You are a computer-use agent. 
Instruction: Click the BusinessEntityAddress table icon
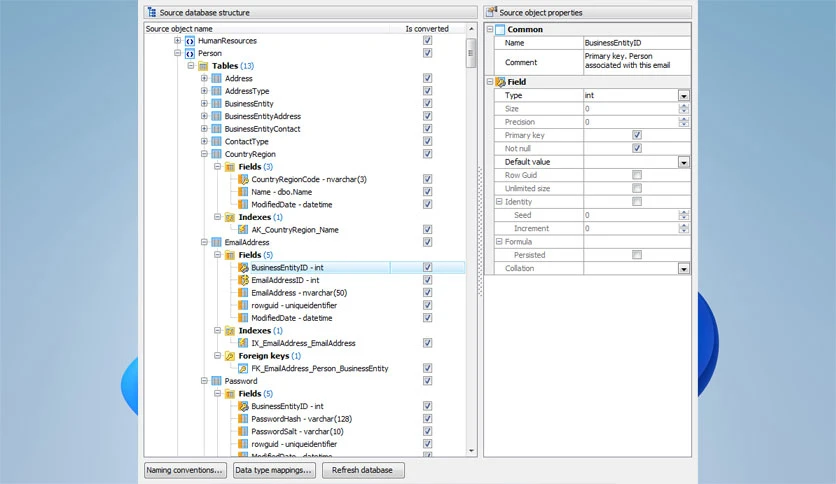(x=216, y=116)
